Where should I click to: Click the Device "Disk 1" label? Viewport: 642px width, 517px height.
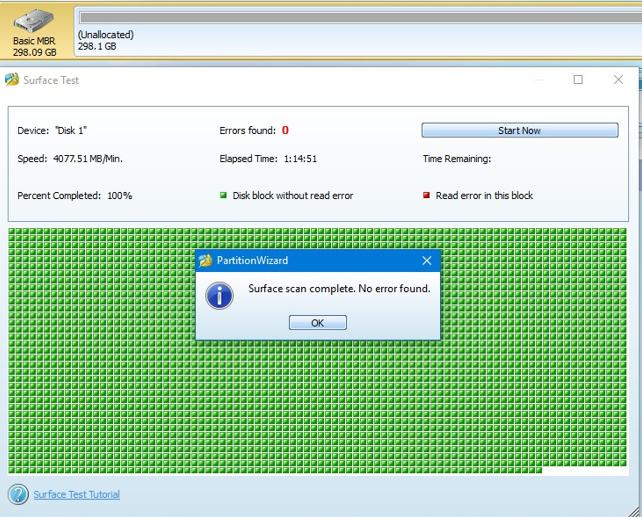(x=52, y=130)
